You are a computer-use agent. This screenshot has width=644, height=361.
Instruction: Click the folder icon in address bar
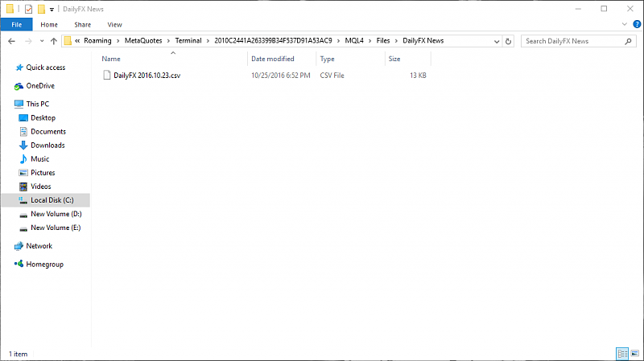click(x=68, y=41)
